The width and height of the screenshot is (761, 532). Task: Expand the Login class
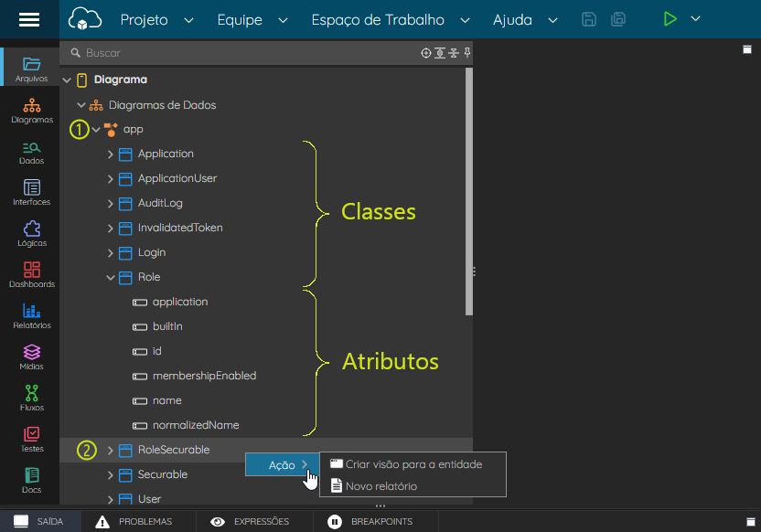pos(110,253)
